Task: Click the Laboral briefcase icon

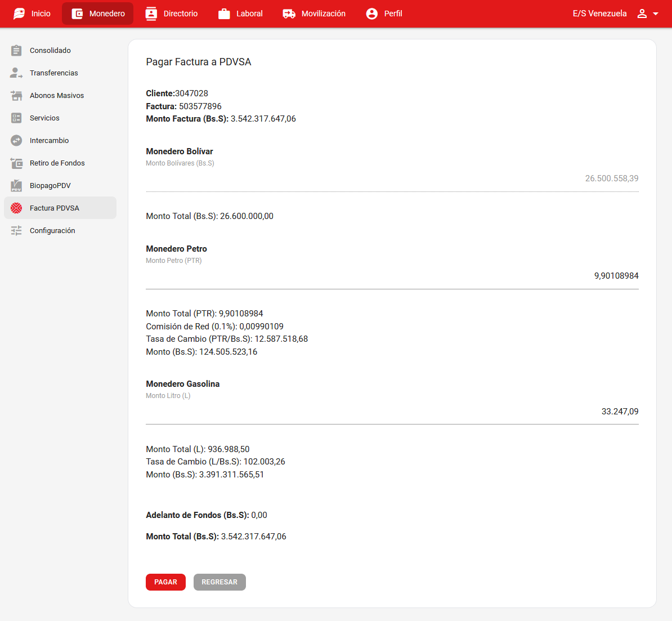Action: 224,14
